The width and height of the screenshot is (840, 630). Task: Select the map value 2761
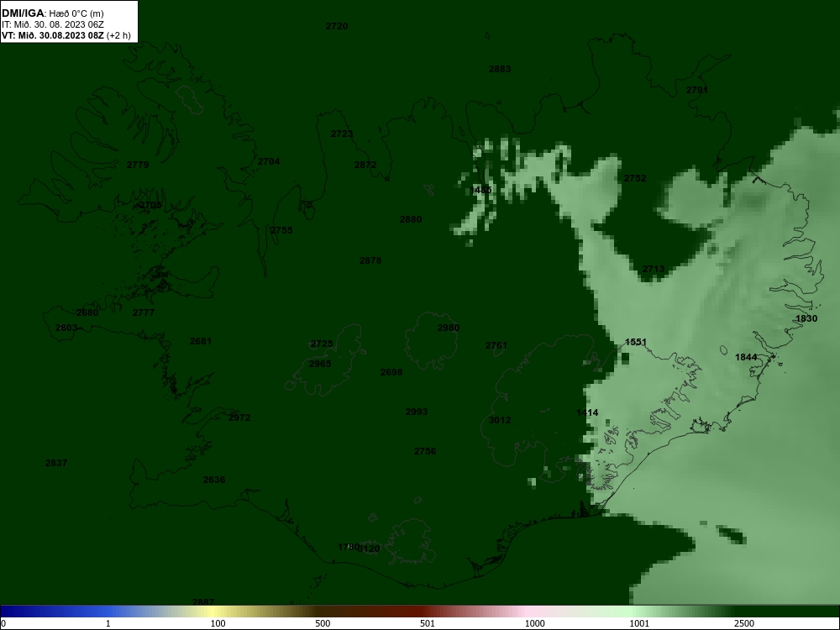click(x=496, y=345)
